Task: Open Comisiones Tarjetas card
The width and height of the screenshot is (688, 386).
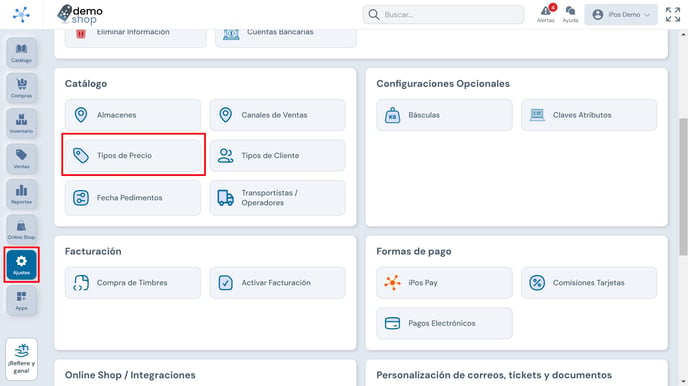Action: [589, 283]
